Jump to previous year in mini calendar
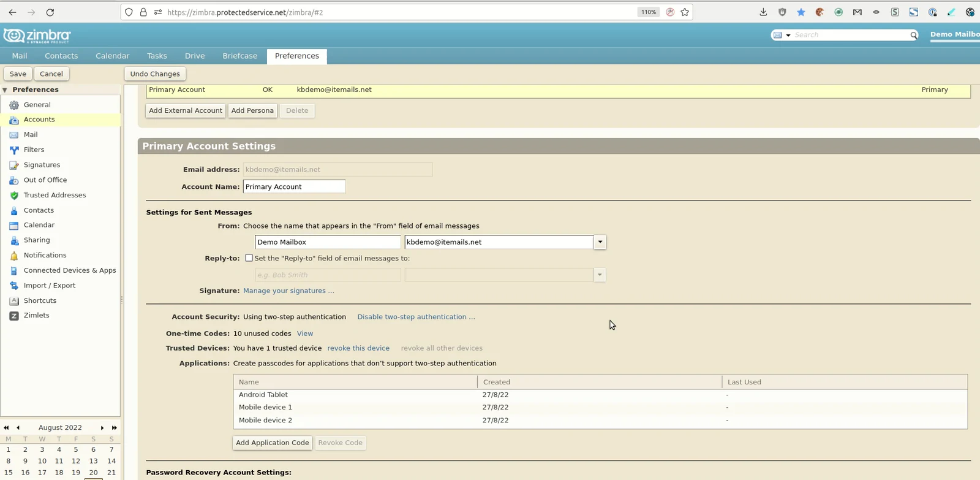Image resolution: width=980 pixels, height=480 pixels. [x=6, y=428]
